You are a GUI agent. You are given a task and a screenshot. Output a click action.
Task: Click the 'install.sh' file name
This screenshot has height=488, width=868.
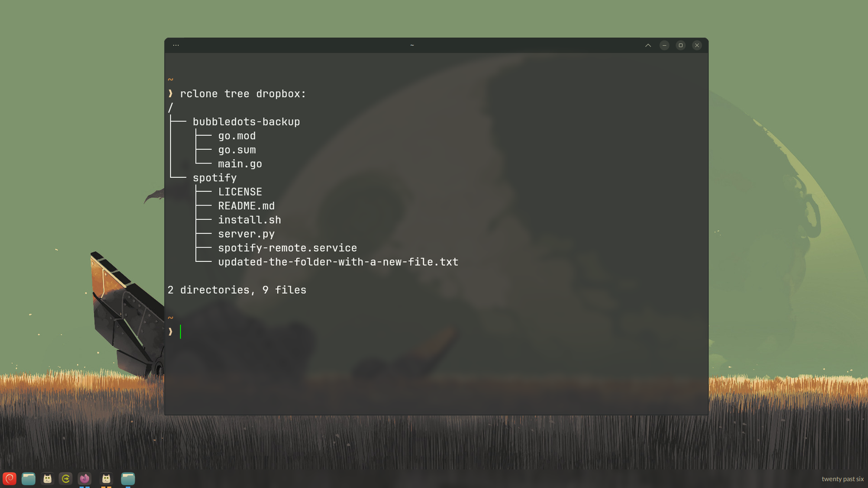click(249, 220)
